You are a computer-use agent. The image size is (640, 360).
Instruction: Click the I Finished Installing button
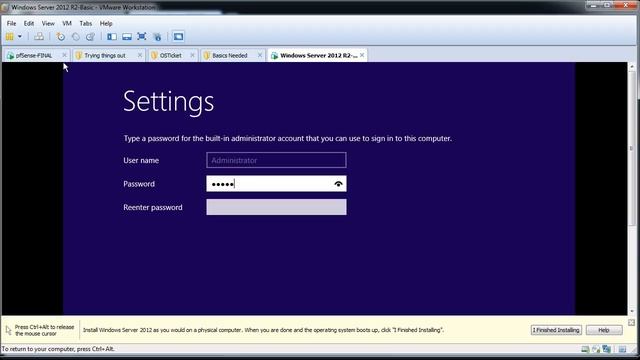point(556,330)
